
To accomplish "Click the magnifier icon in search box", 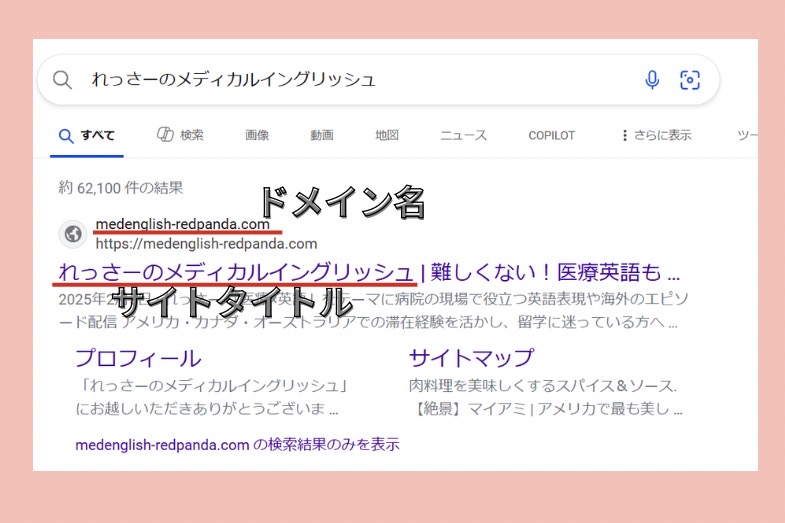I will coord(62,80).
